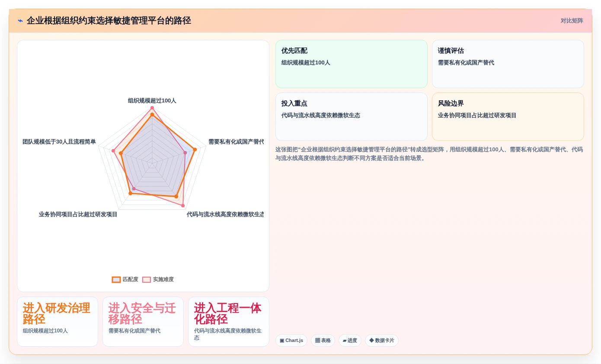601x364 pixels.
Task: Click radar axis label 业务协同项目占比超过研发项目
Action: point(78,214)
